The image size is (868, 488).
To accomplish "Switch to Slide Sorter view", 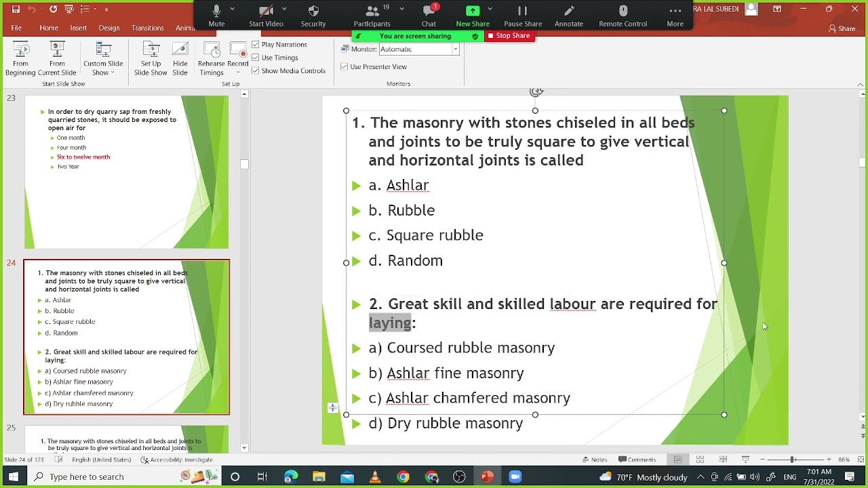I will coord(700,460).
